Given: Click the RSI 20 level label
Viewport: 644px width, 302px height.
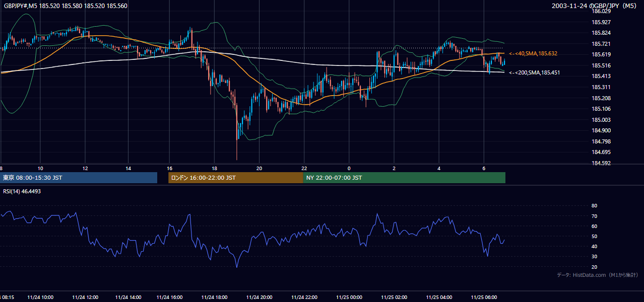Looking at the screenshot, I should pos(595,267).
